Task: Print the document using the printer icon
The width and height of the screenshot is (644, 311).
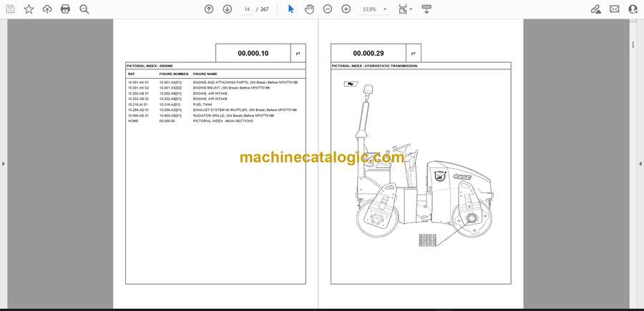Action: click(x=65, y=9)
